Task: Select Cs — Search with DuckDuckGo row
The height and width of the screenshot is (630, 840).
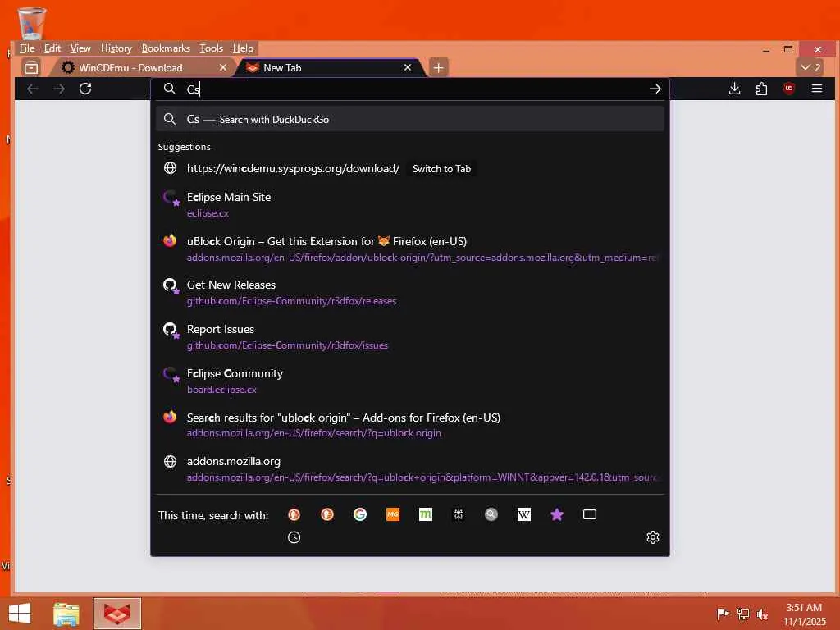Action: click(x=410, y=119)
